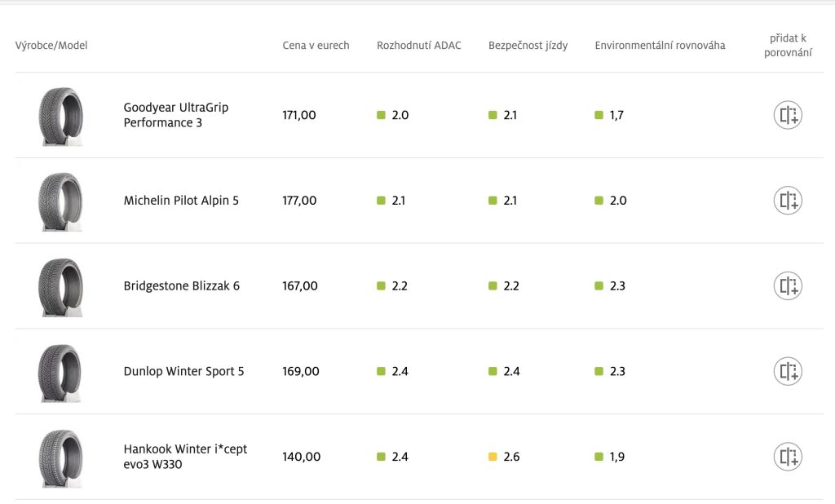
Task: Click compare icon for Hankook Winter i*cept
Action: 788,457
